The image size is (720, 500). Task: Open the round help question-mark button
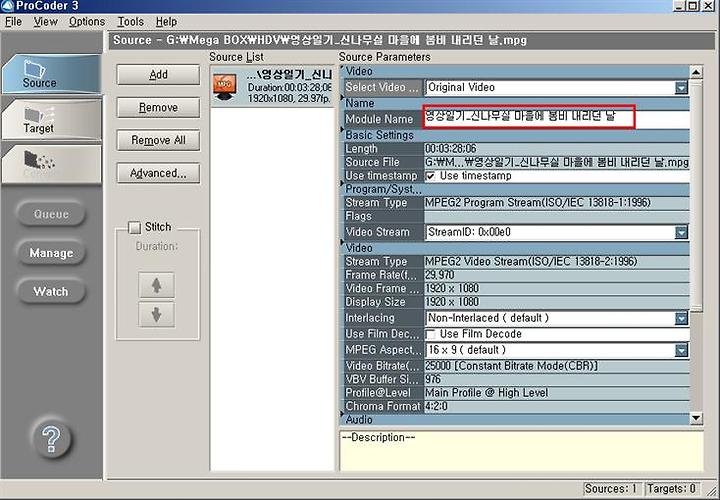tap(51, 438)
